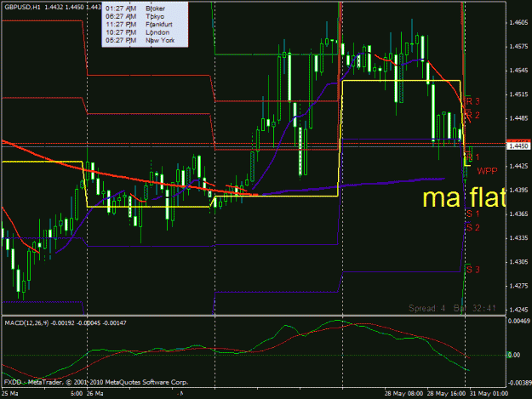This screenshot has width=532, height=399.
Task: Click the FXDD - MetaTrader copyright text
Action: pyautogui.click(x=95, y=382)
